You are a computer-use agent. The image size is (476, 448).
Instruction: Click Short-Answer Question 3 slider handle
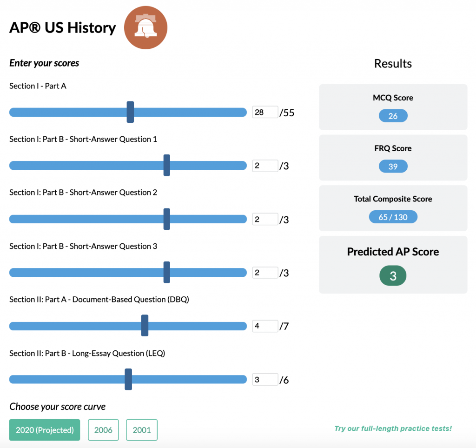pyautogui.click(x=167, y=273)
